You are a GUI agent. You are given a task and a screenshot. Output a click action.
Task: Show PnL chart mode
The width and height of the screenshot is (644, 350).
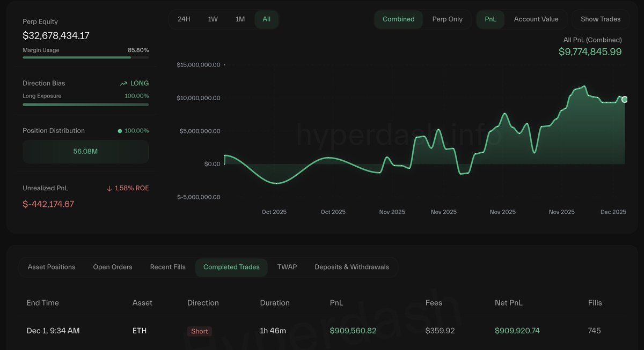[491, 19]
